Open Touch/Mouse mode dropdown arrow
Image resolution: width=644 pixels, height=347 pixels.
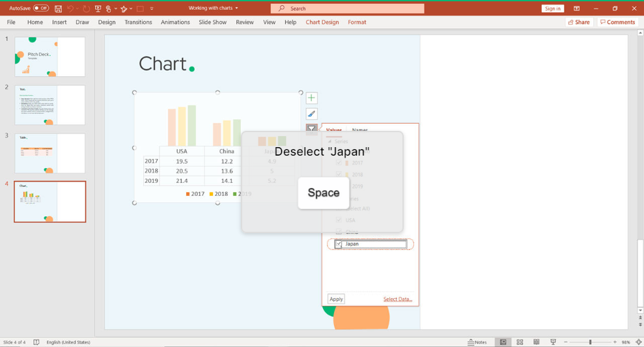click(115, 8)
